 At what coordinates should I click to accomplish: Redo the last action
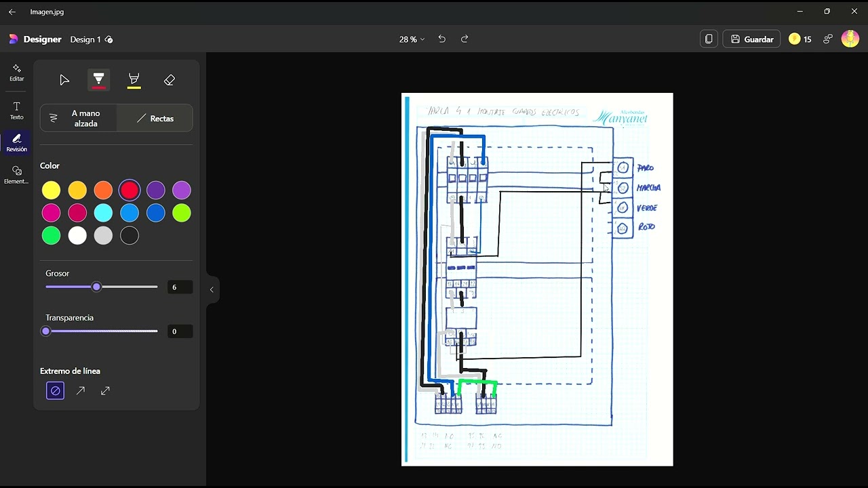(x=465, y=39)
